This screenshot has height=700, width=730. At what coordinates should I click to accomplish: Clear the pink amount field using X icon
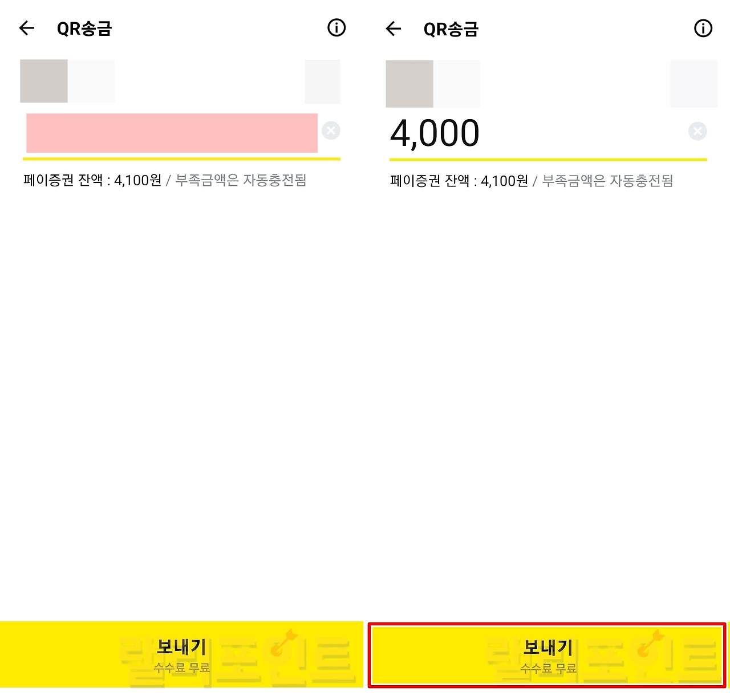click(x=331, y=131)
